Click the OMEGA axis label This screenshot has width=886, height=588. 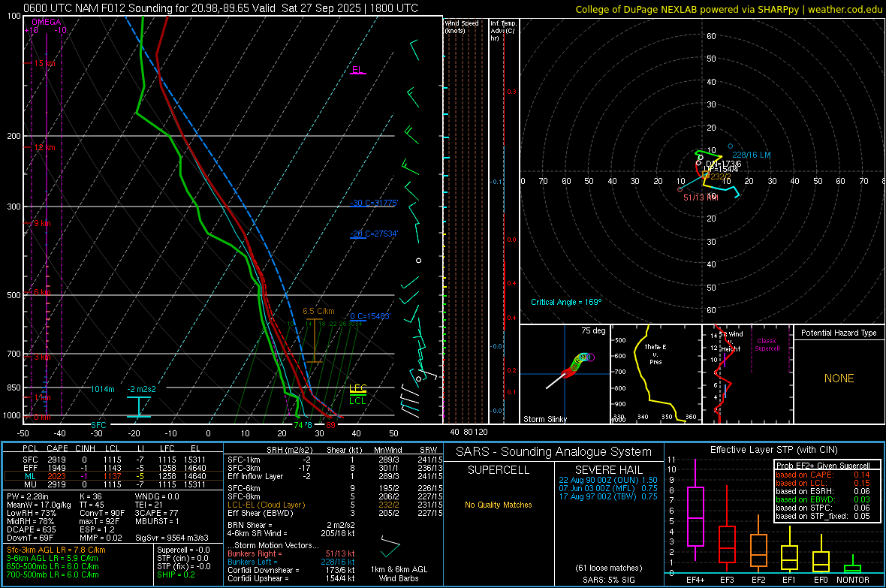47,22
